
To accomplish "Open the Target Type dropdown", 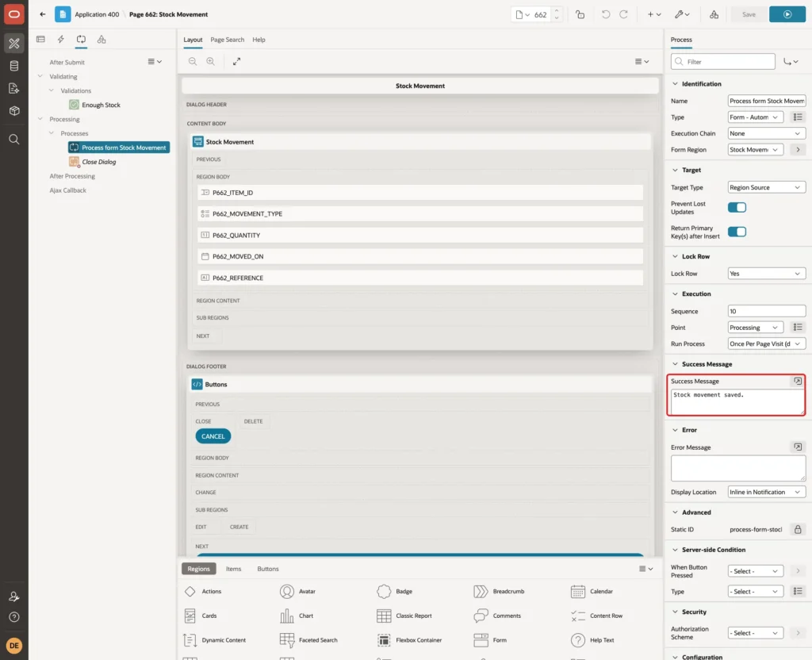I will click(x=767, y=187).
